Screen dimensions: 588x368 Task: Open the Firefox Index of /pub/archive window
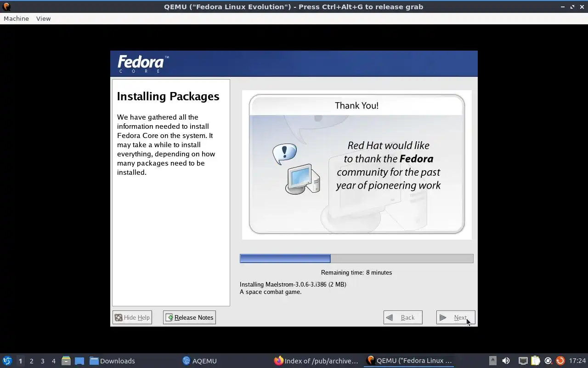316,361
